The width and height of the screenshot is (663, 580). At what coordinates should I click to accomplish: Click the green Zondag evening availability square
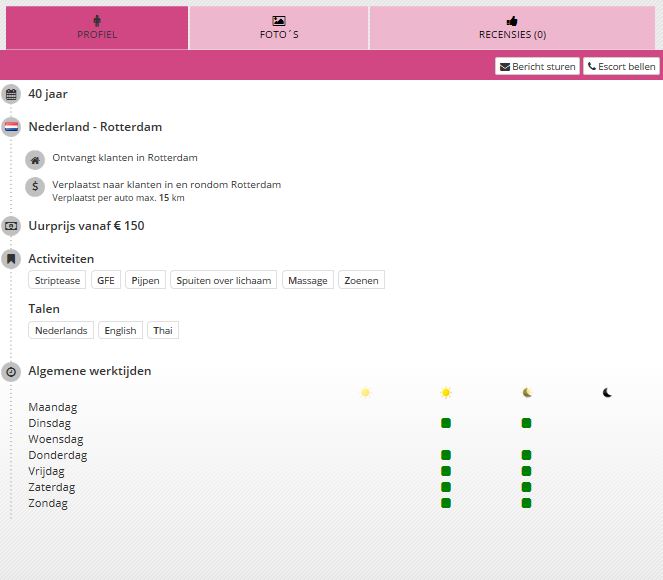(526, 503)
